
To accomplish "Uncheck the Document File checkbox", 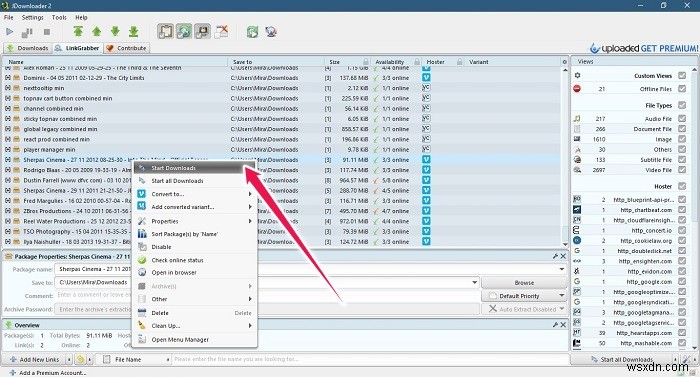I will 682,129.
